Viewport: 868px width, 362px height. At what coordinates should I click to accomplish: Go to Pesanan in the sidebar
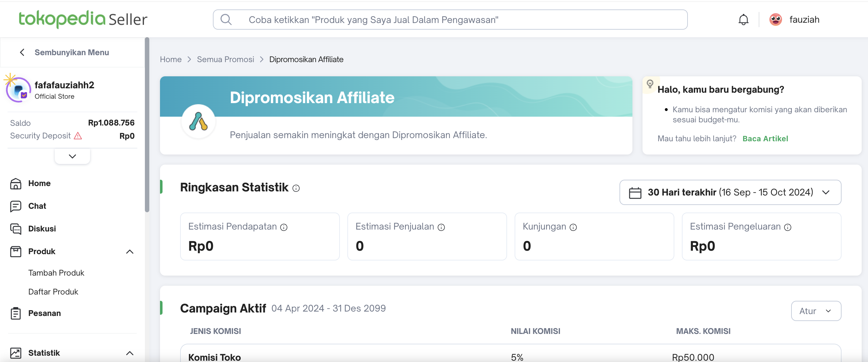point(44,313)
